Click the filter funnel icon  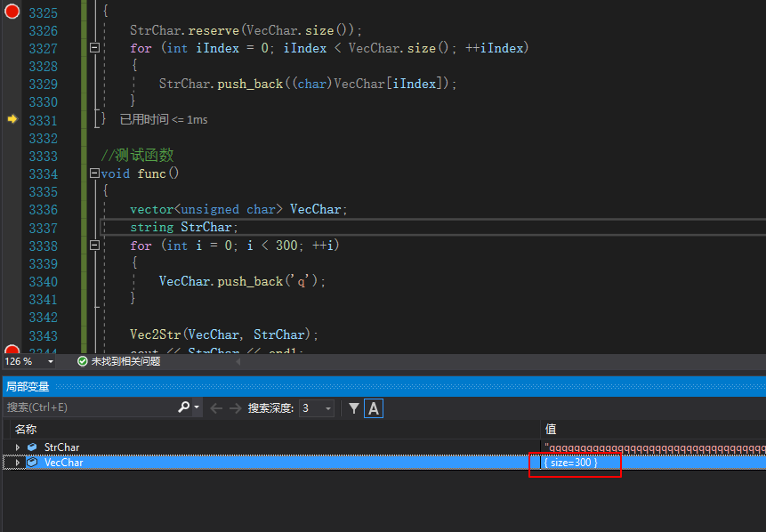(354, 408)
